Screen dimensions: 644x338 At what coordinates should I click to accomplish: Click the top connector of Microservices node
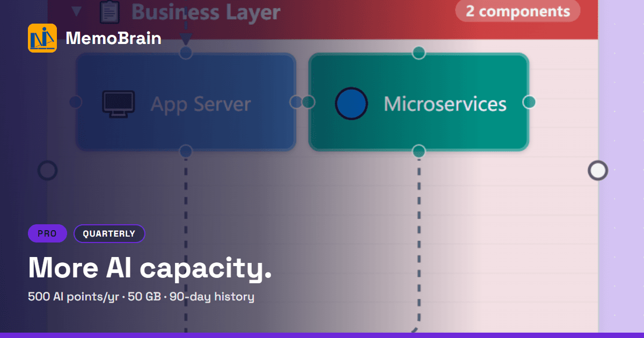[x=419, y=53]
